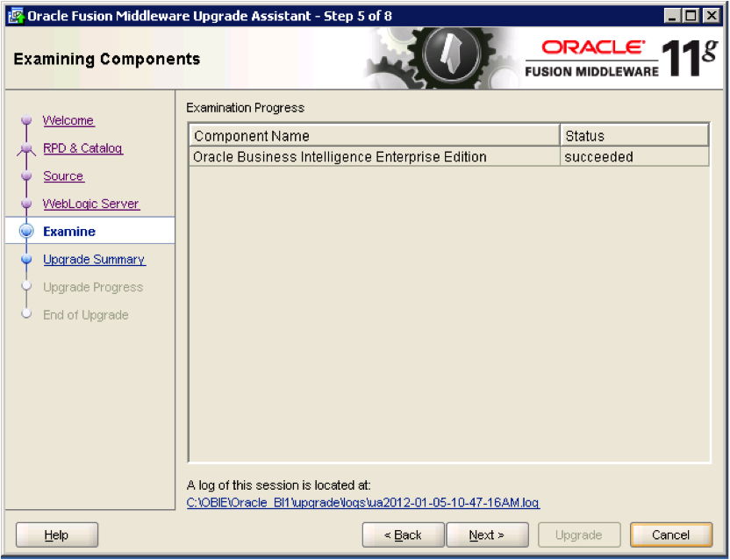Jump to WebLogic Server step

click(90, 204)
